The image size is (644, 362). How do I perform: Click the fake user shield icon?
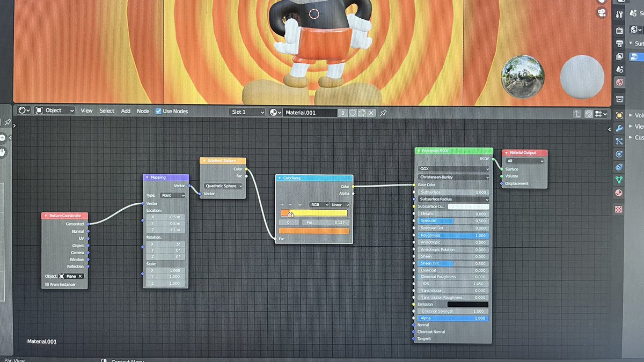[353, 113]
